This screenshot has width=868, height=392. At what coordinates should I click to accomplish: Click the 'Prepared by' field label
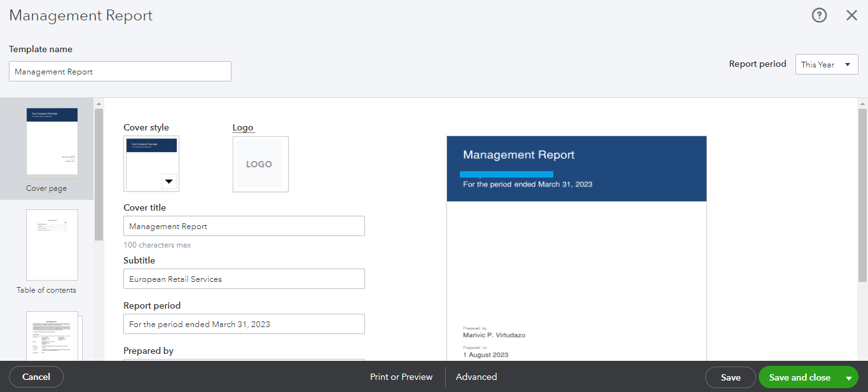point(148,351)
